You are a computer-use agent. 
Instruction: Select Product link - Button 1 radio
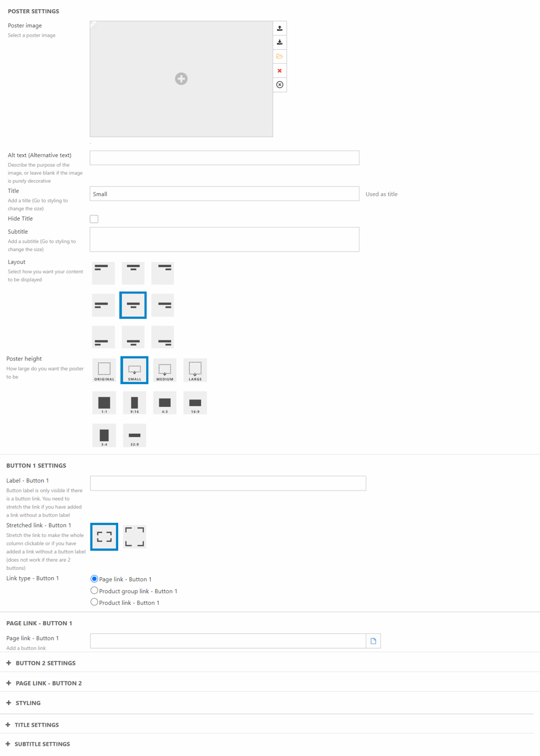94,602
